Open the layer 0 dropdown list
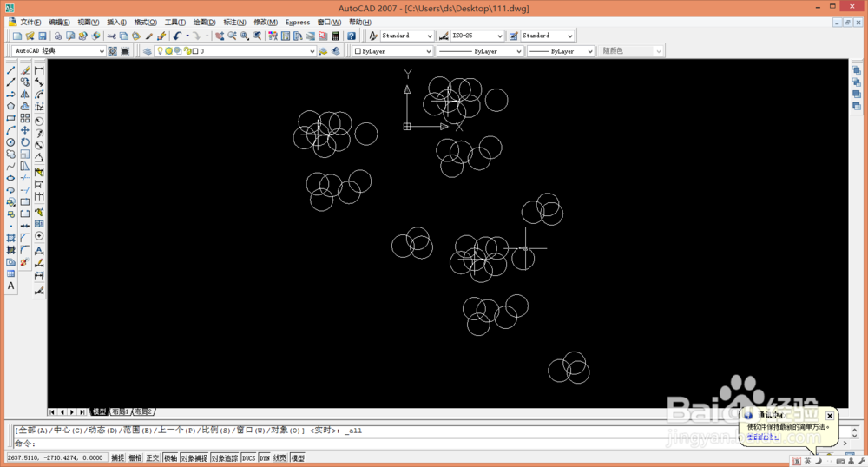Image resolution: width=868 pixels, height=467 pixels. point(236,51)
